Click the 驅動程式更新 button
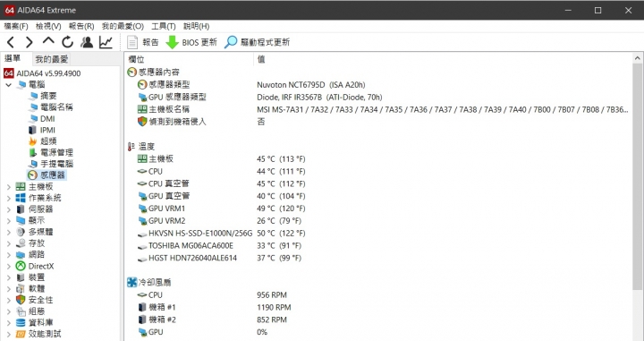Viewport: 644px width, 341px height. click(257, 42)
